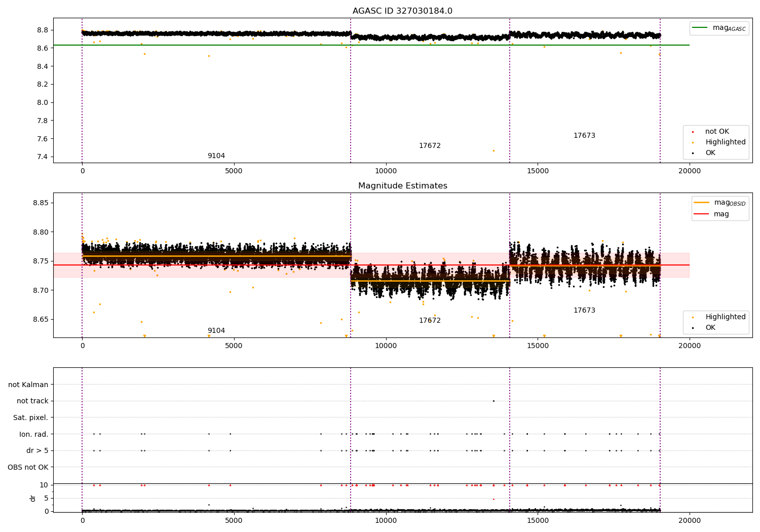Viewport: 760px width, 532px height.
Task: Select the orange mag OBSID legend entry
Action: (x=720, y=203)
